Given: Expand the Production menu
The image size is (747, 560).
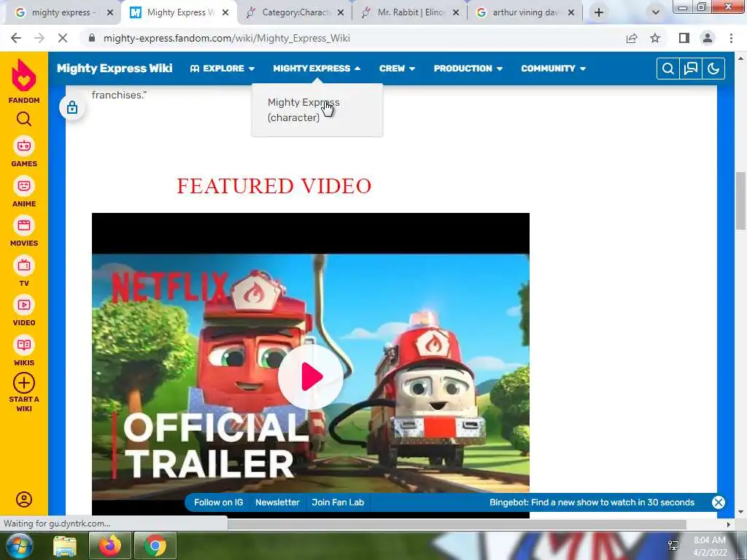Looking at the screenshot, I should point(468,69).
